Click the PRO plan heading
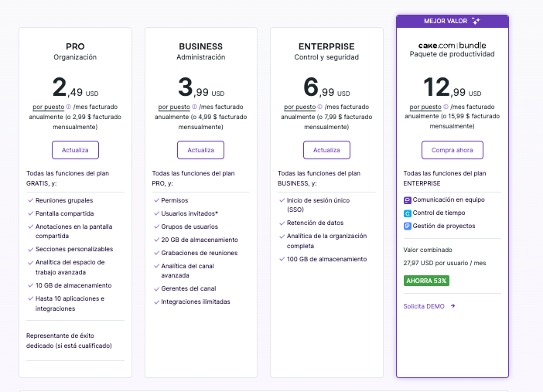This screenshot has height=392, width=543. click(75, 46)
